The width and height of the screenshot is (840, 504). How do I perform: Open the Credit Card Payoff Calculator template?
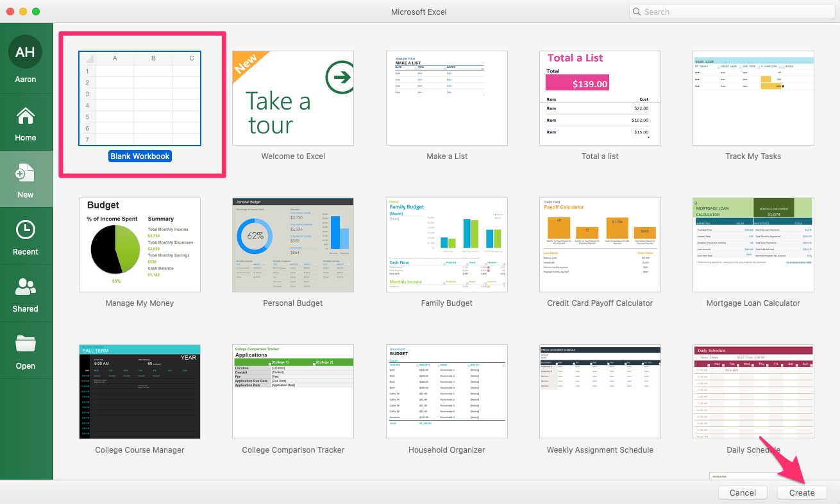600,245
